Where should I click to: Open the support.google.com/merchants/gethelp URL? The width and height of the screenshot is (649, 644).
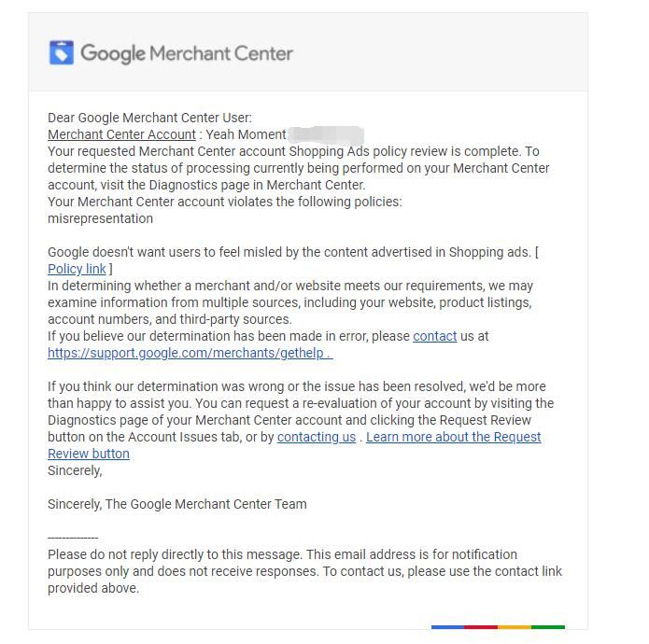[x=190, y=353]
